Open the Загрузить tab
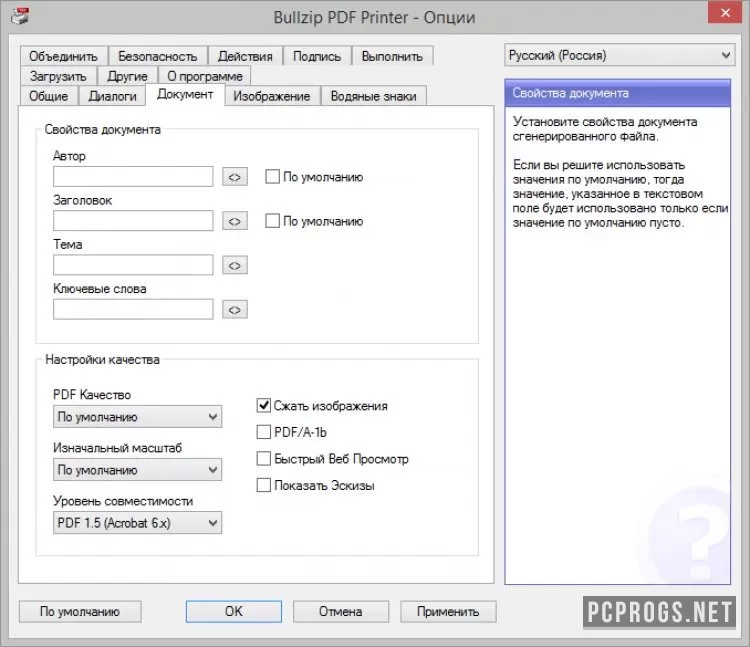The width and height of the screenshot is (750, 647). pyautogui.click(x=58, y=76)
